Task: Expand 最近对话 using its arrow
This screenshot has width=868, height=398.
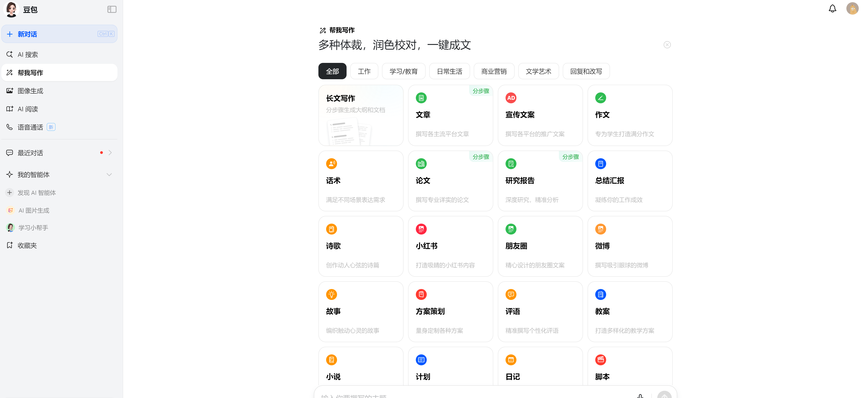Action: (110, 153)
